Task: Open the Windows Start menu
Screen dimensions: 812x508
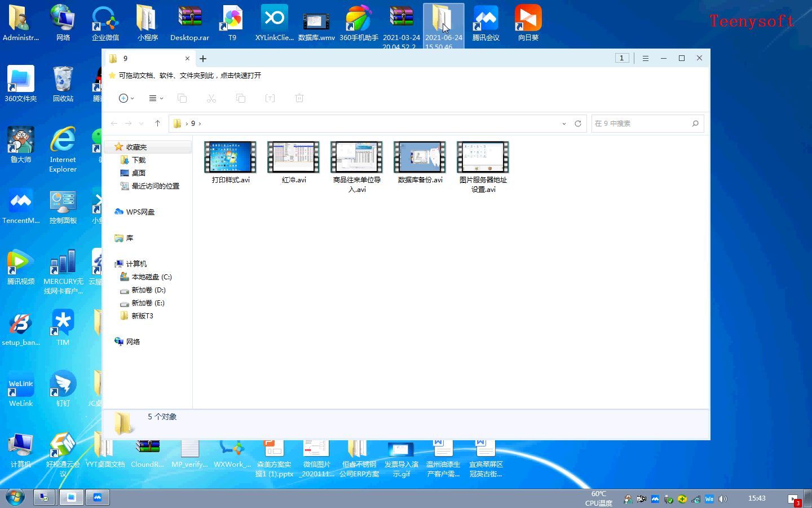Action: (15, 497)
